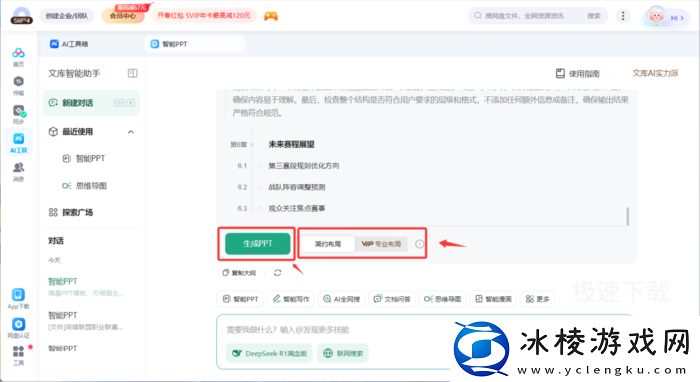Viewport: 700px width, 382px height.
Task: Select the AI工具 sidebar icon
Action: pyautogui.click(x=18, y=143)
